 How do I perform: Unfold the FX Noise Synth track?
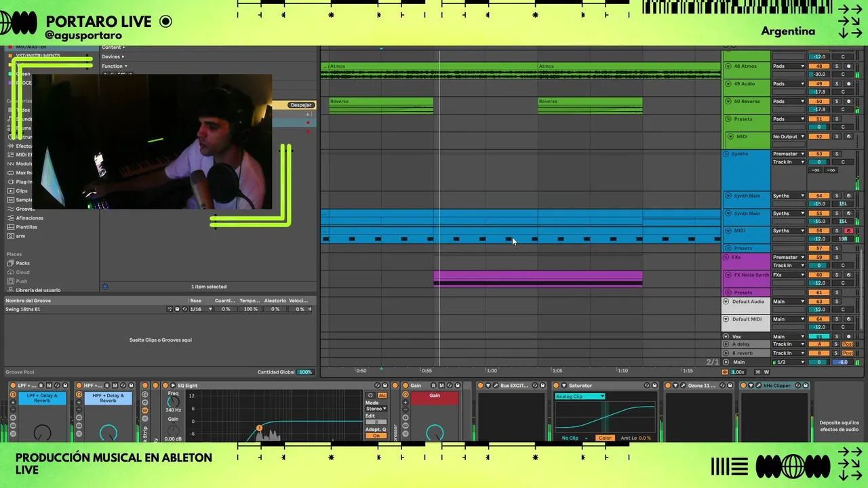tap(728, 275)
